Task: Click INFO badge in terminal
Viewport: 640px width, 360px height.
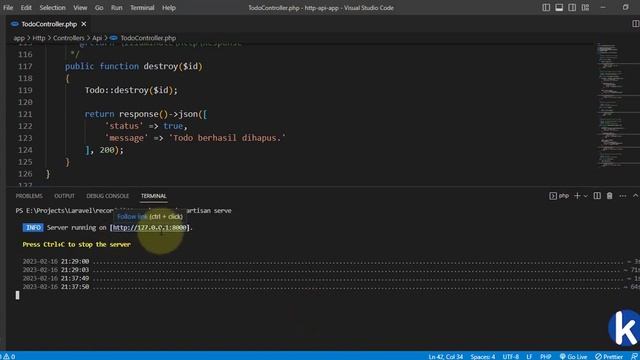Action: coord(33,227)
